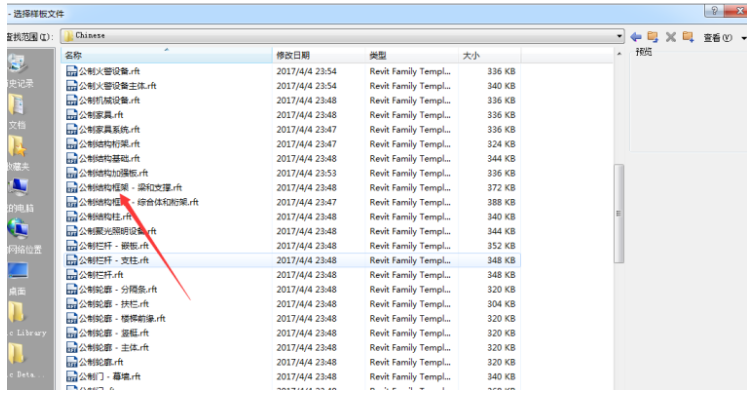Create a new folder icon
This screenshot has height=395, width=754.
pyautogui.click(x=688, y=37)
